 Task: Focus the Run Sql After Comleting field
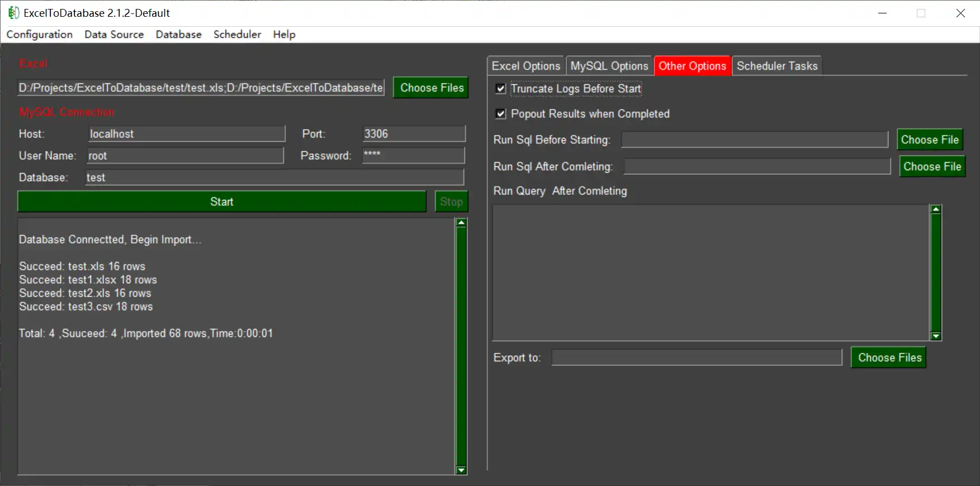(757, 166)
